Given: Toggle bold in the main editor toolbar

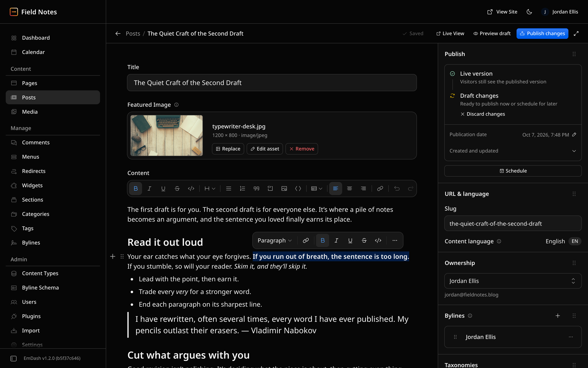Looking at the screenshot, I should point(136,188).
